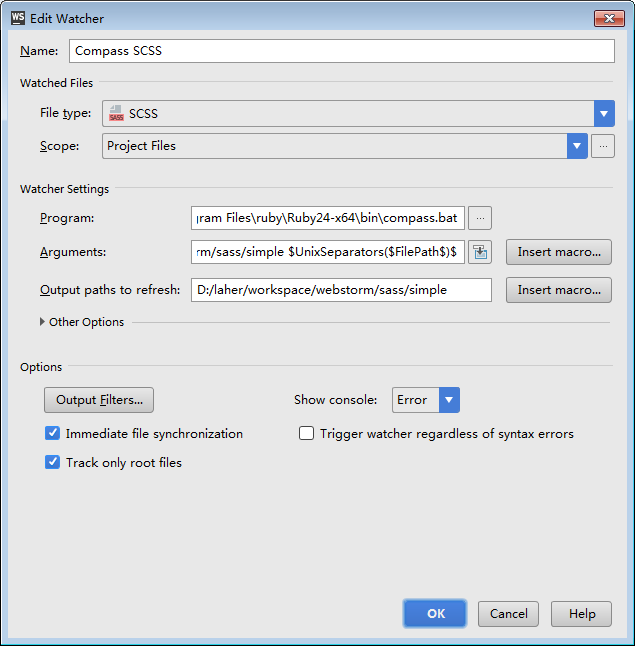The image size is (635, 646).
Task: Click Insert macro next to Arguments
Action: click(x=559, y=252)
